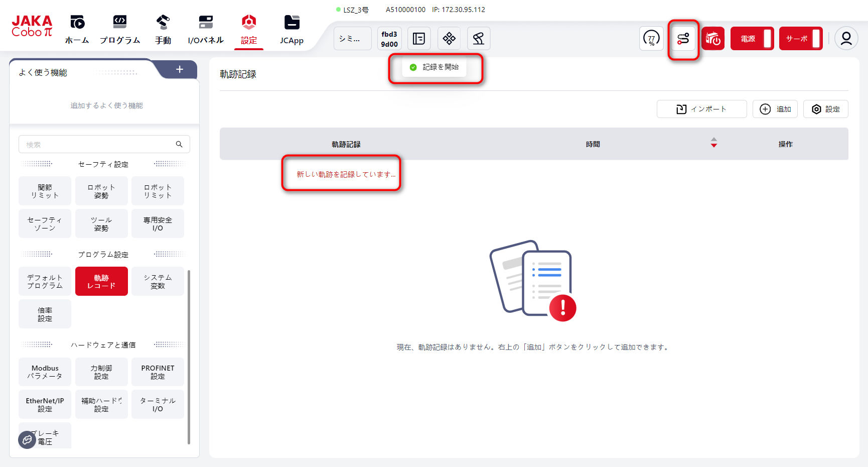This screenshot has width=868, height=467.
Task: Click the 検索 search input field
Action: click(x=98, y=145)
